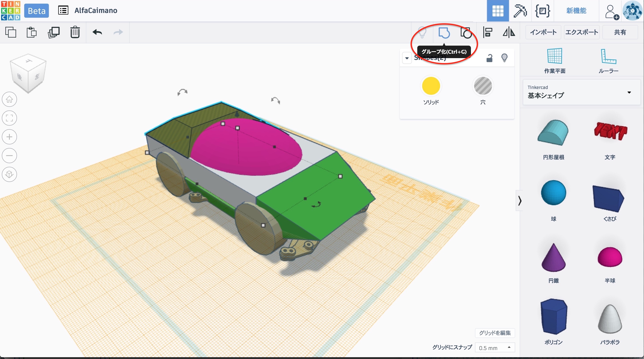Delete selection with trash can icon

click(75, 32)
